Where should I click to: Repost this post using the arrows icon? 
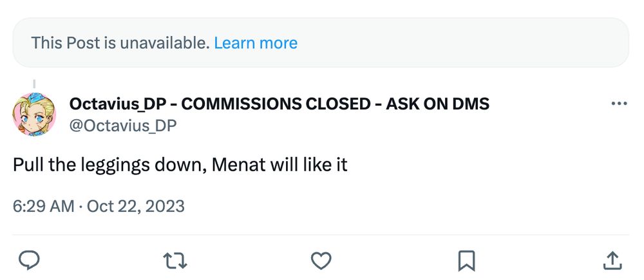175,260
